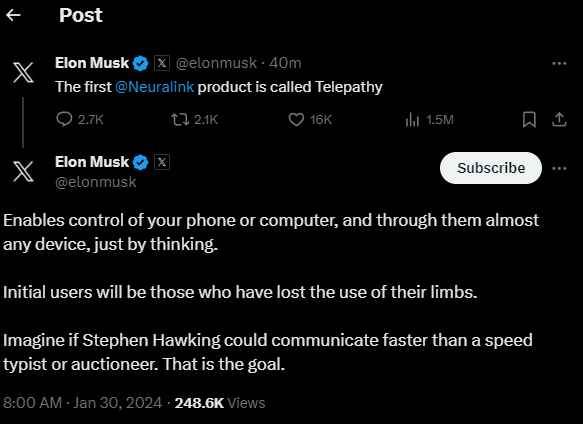583x424 pixels.
Task: Open the 8:00 AM Jan 30, 2024 timestamp
Action: [83, 403]
